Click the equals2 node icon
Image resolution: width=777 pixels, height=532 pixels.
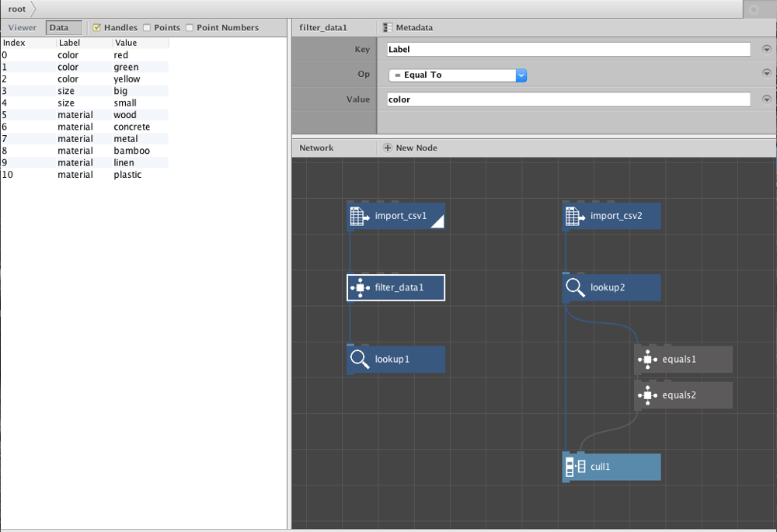point(647,395)
